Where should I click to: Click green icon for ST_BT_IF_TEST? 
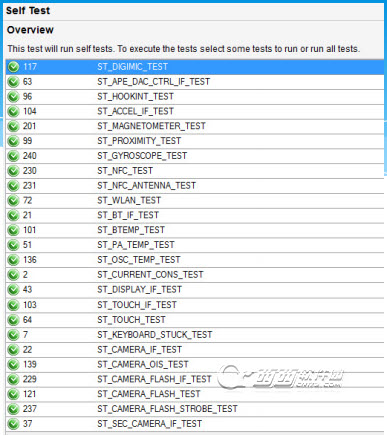[x=13, y=215]
